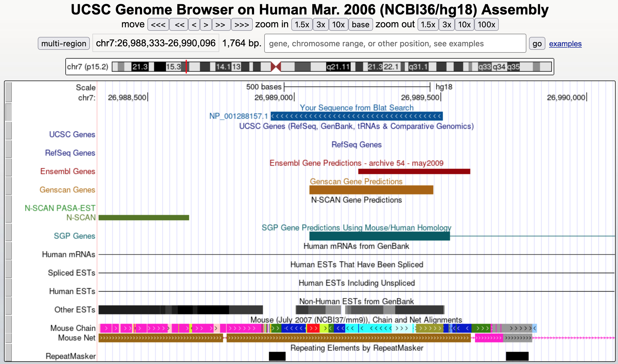Click the << move left button
This screenshot has height=364, width=618.
coord(179,25)
